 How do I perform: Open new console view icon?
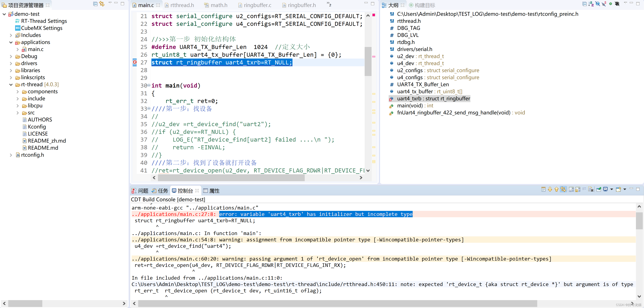coord(618,189)
